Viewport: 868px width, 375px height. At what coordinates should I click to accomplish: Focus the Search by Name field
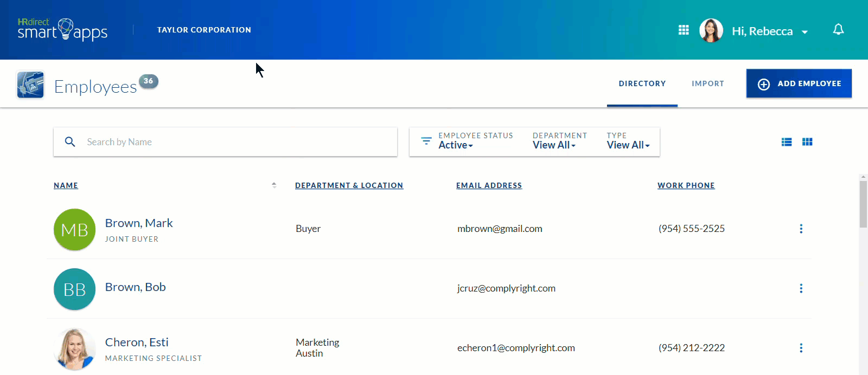(225, 142)
